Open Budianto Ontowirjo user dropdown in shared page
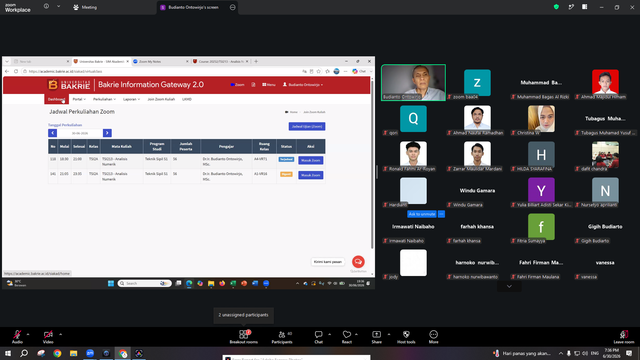This screenshot has width=640, height=360. (x=303, y=84)
